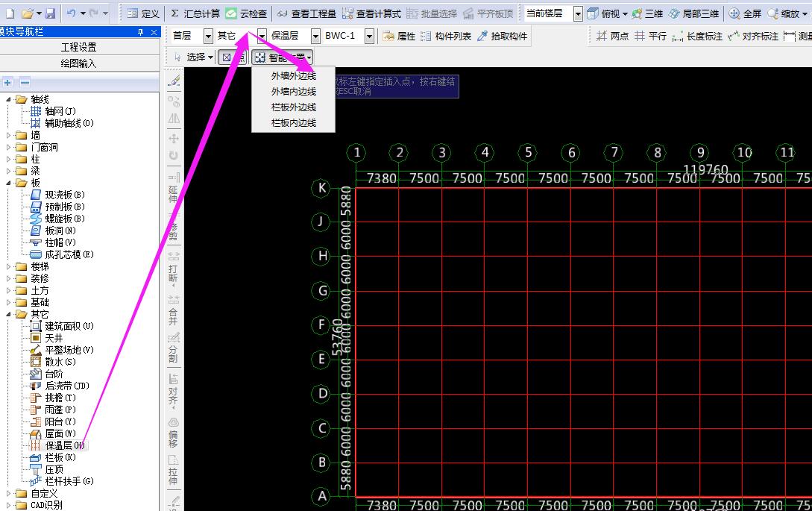This screenshot has height=511, width=812.
Task: Click the 工程设置 panel button
Action: [79, 47]
